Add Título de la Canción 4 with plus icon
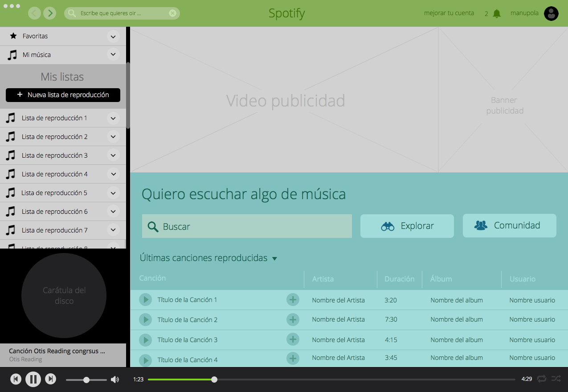568x392 pixels. click(293, 358)
